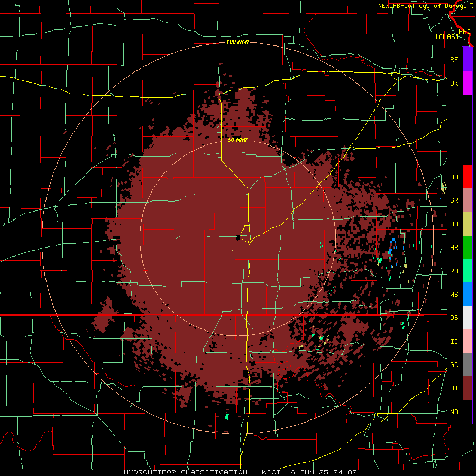Click the Hydrometeor Classification KICT title caption
This screenshot has width=476, height=476.
point(240,472)
